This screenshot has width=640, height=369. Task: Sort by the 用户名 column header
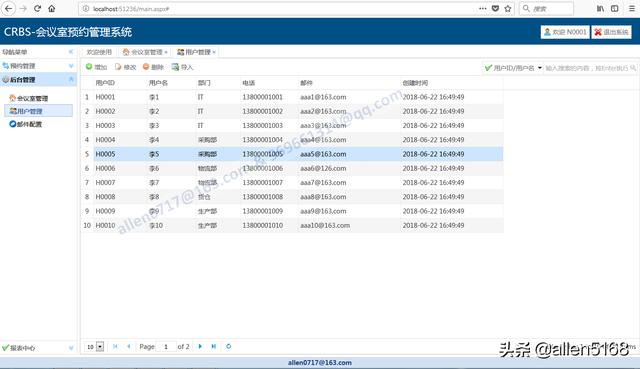tap(171, 83)
